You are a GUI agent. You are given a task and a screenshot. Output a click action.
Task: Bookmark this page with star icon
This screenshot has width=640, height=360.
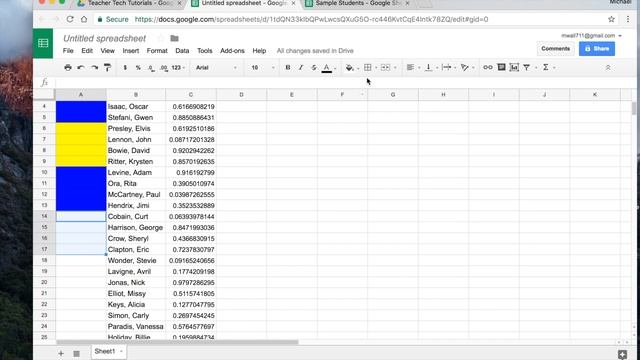tap(611, 19)
